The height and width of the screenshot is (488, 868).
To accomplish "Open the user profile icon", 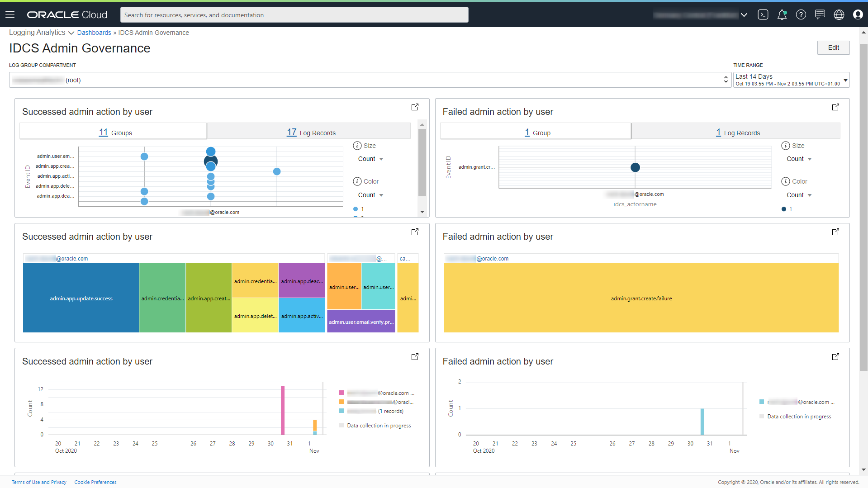I will 858,14.
